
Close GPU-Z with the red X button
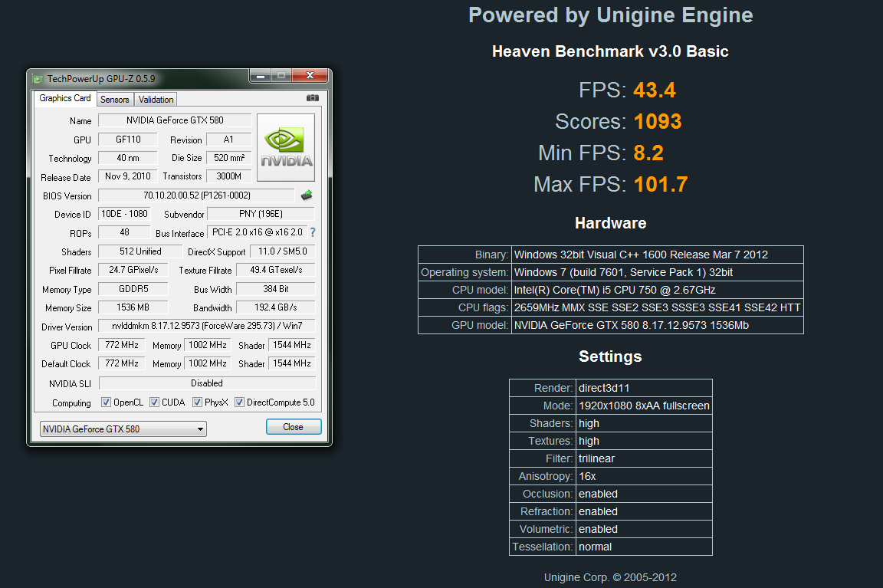309,75
